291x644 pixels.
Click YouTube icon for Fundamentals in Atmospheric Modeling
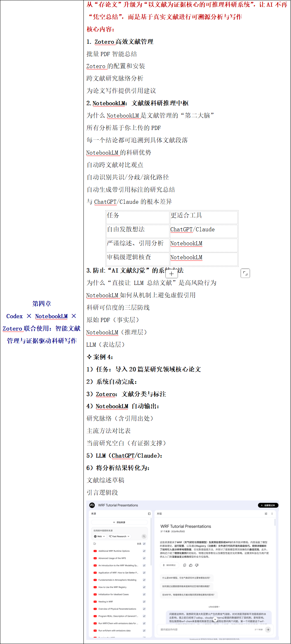click(x=95, y=580)
